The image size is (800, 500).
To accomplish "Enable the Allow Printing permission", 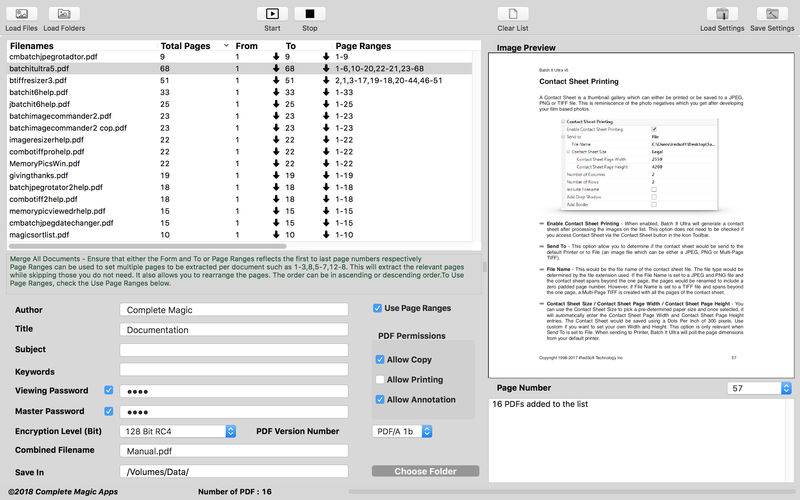I will (380, 380).
